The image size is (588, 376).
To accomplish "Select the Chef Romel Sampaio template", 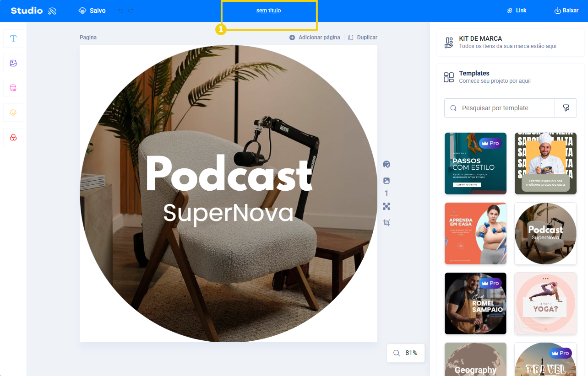I will [x=475, y=304].
